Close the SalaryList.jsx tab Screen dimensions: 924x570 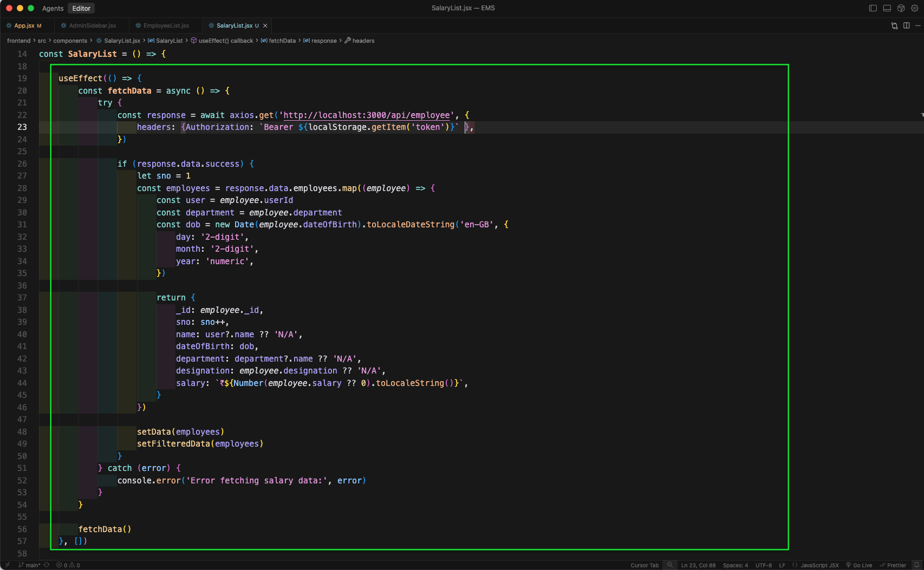(265, 25)
